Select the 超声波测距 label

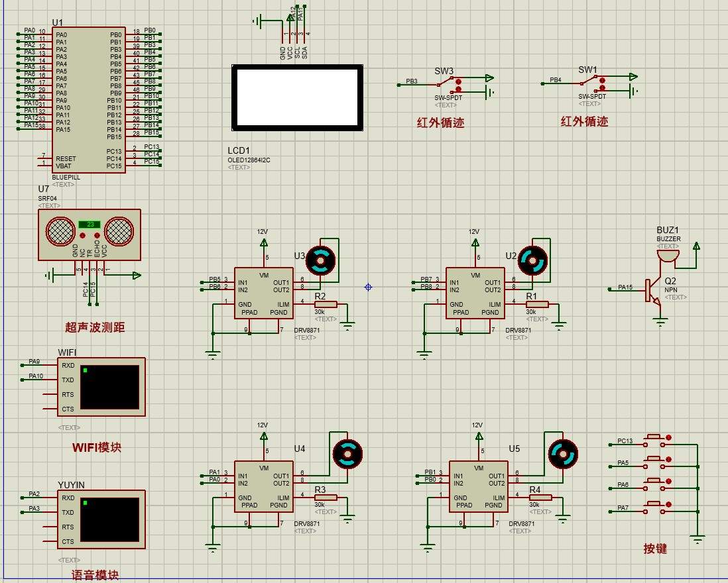coord(95,327)
